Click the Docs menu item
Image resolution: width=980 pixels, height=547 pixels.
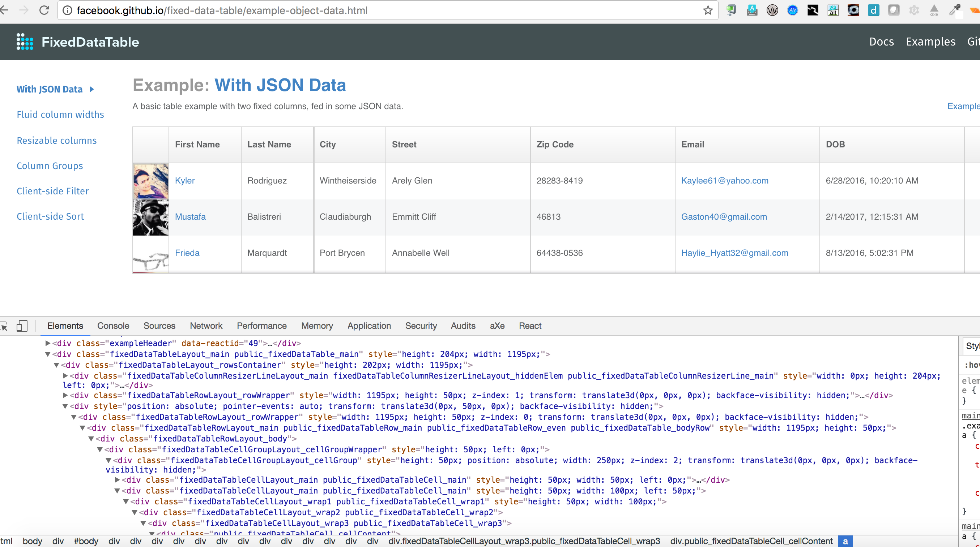(x=882, y=42)
